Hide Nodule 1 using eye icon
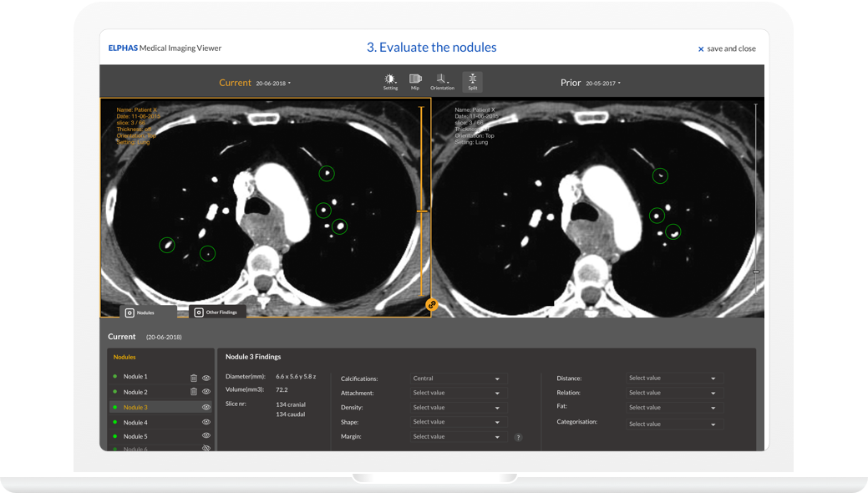Image resolution: width=868 pixels, height=493 pixels. click(206, 378)
